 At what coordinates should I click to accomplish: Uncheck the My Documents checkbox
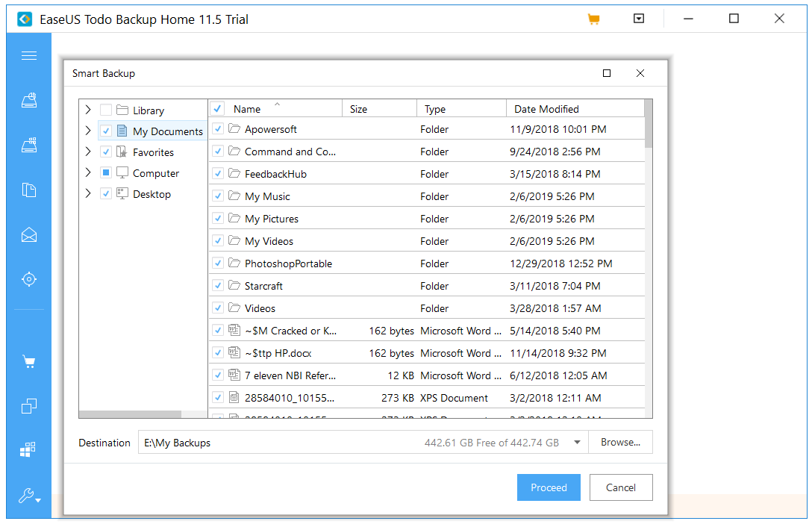[x=106, y=131]
